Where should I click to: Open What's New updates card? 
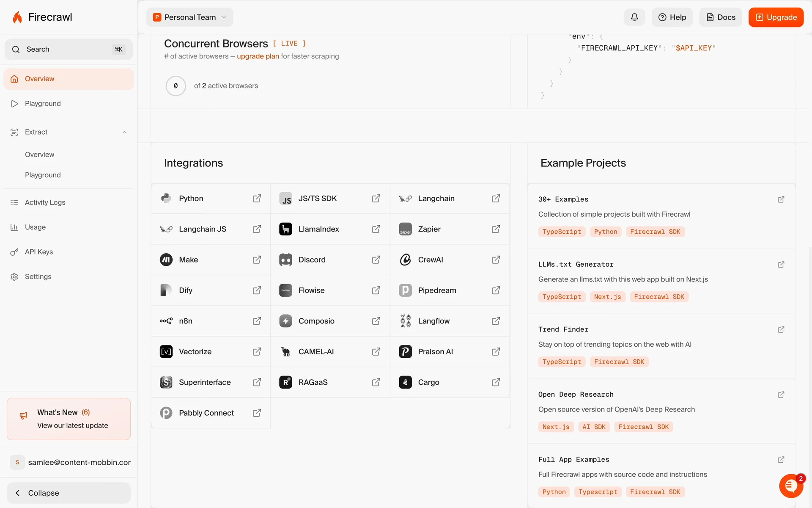pos(69,419)
